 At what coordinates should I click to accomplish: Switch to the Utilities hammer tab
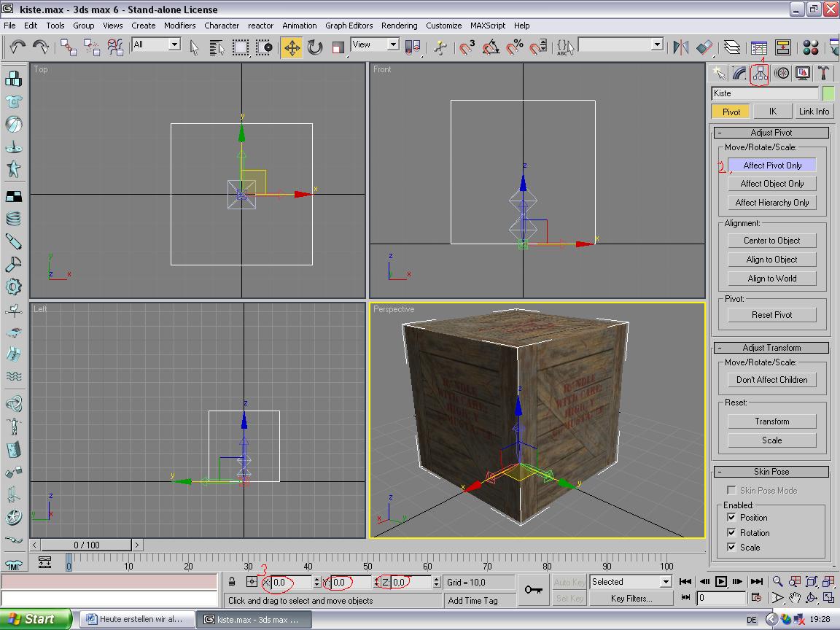coord(824,74)
